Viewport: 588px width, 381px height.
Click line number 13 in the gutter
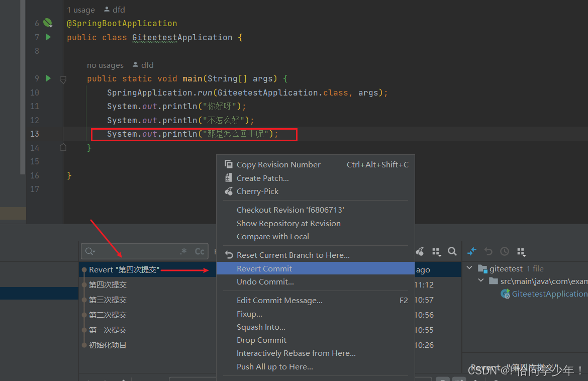[35, 134]
